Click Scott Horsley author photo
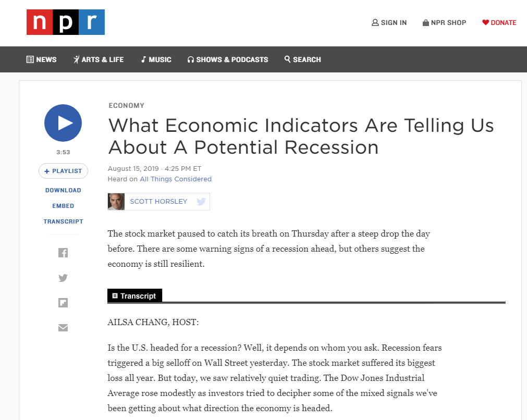 pos(116,202)
